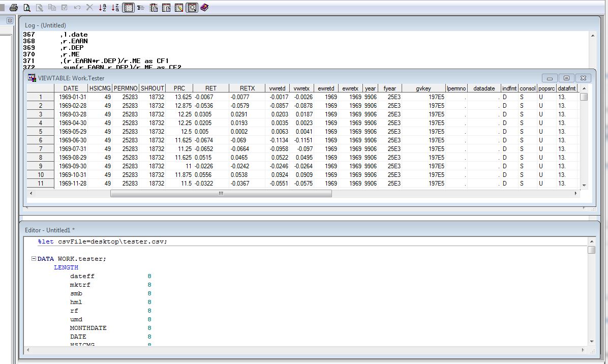Select the PRC column header
608x364 pixels.
pyautogui.click(x=179, y=88)
